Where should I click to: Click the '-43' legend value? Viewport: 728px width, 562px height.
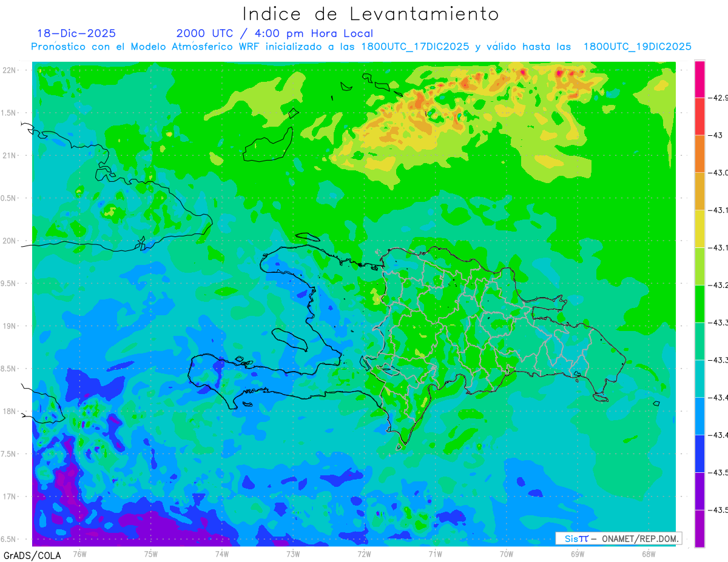(x=716, y=135)
